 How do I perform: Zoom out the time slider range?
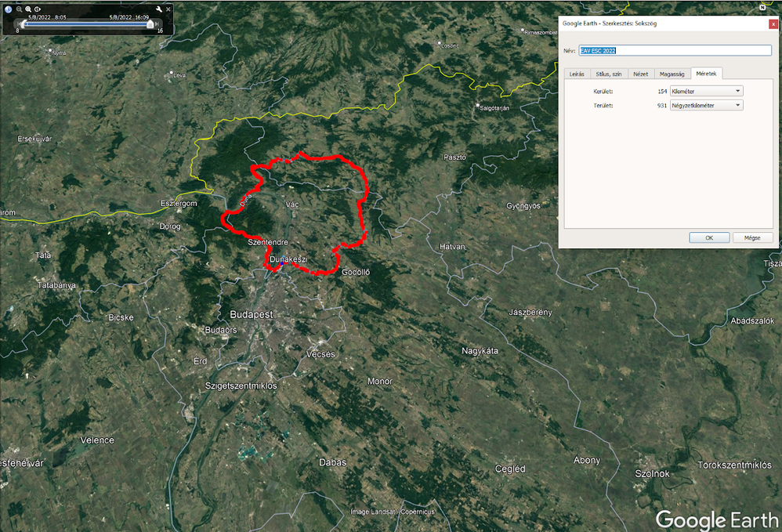tap(19, 9)
